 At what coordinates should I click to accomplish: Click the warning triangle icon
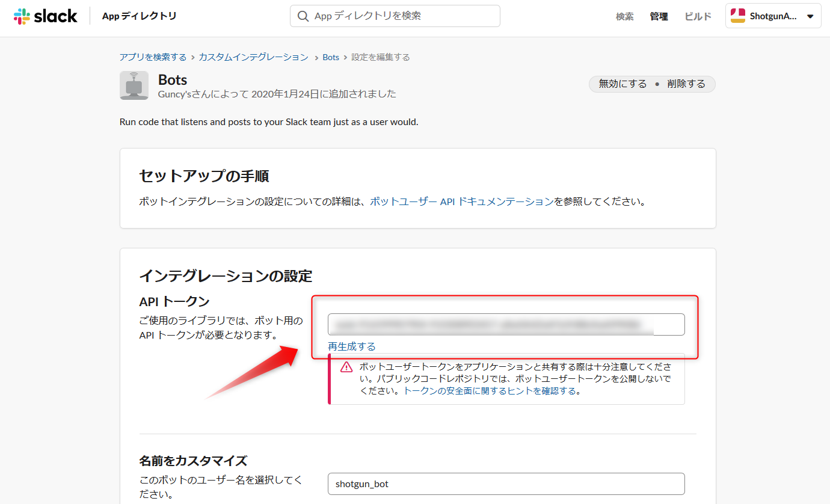pos(346,367)
